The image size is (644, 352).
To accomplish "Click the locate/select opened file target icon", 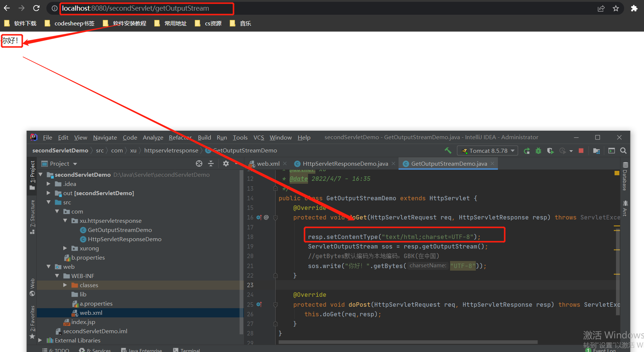I will coord(199,163).
